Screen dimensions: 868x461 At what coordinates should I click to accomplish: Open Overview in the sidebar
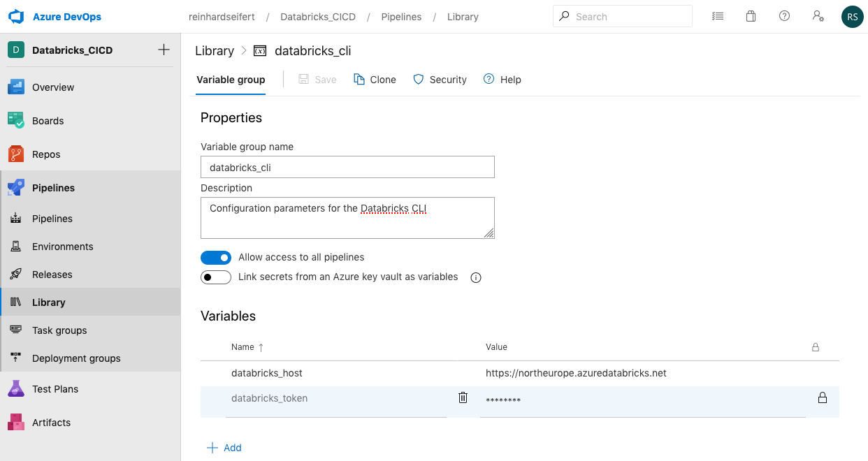tap(90, 87)
